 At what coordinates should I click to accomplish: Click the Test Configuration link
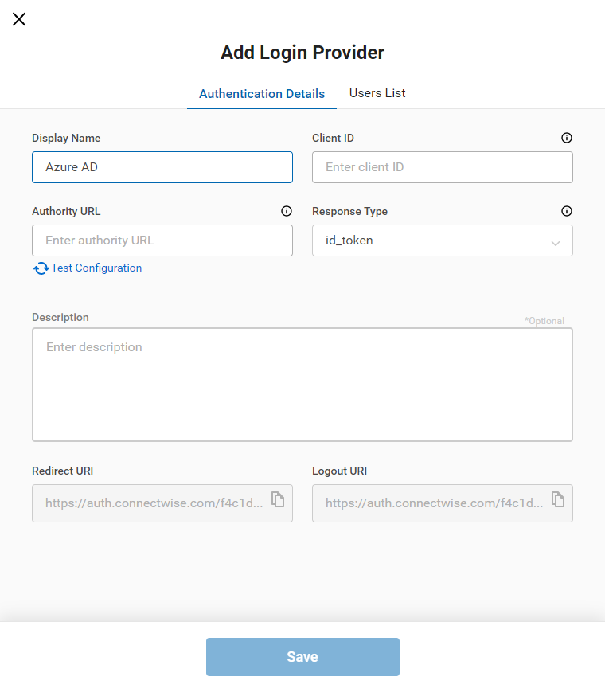coord(96,268)
